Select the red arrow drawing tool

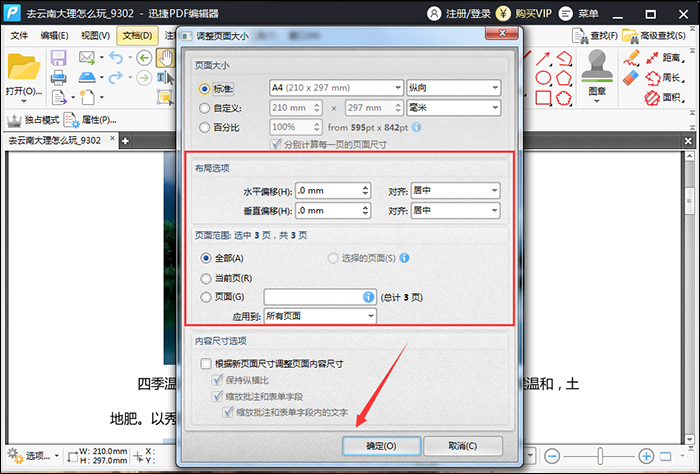click(543, 58)
